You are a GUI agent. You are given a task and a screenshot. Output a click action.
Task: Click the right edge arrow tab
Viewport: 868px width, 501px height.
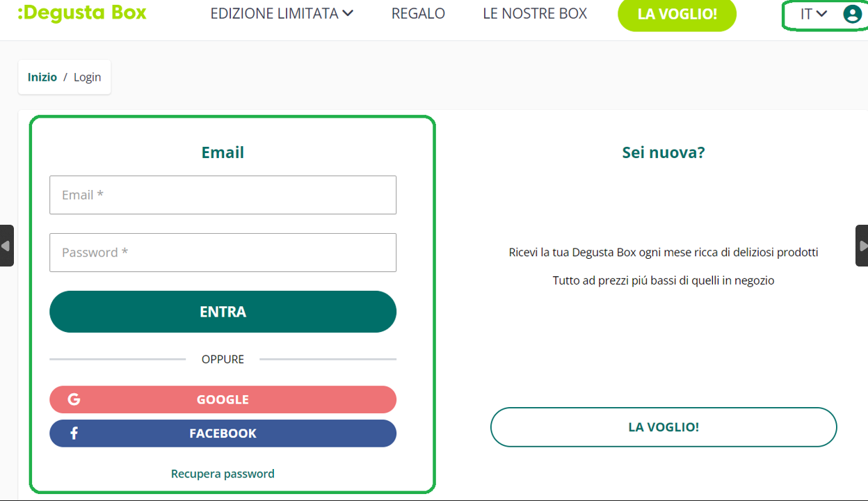tap(862, 246)
